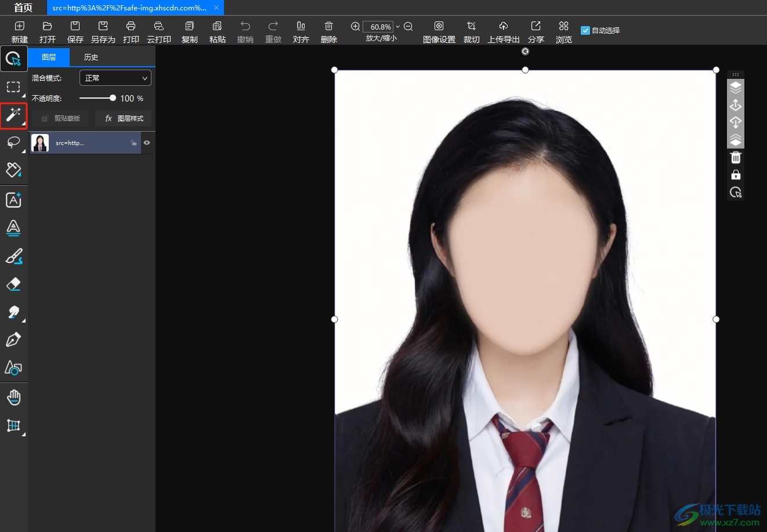Click the 撤销 undo button
This screenshot has height=532, width=767.
coord(245,32)
